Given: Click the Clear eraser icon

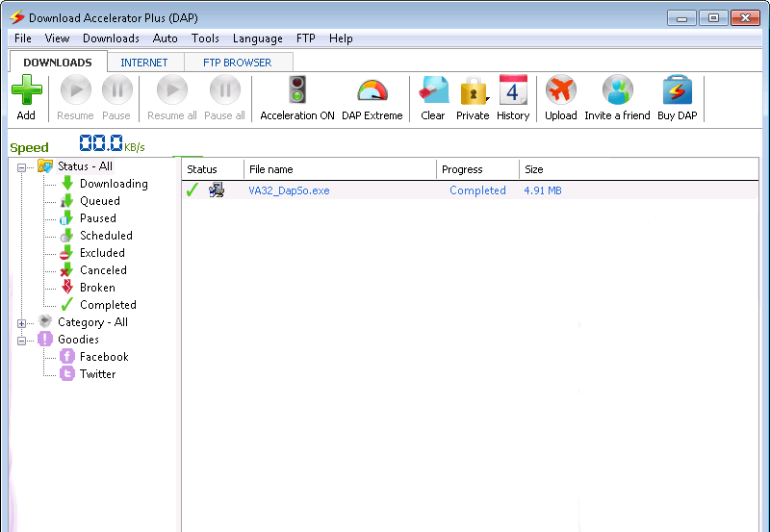Looking at the screenshot, I should click(433, 92).
